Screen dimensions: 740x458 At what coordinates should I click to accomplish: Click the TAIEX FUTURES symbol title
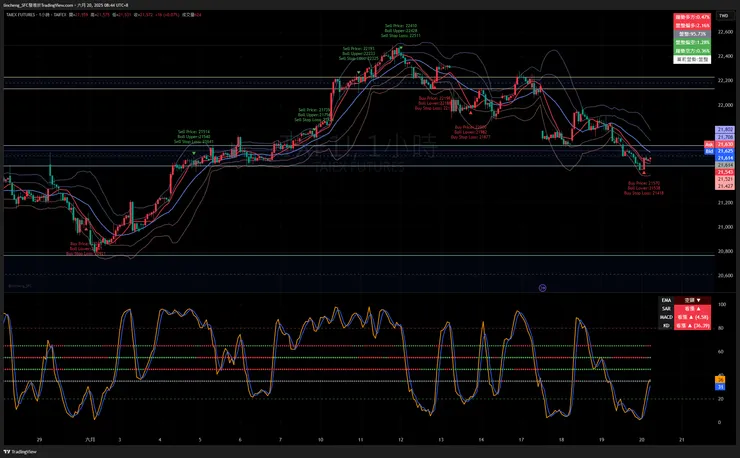[21, 15]
